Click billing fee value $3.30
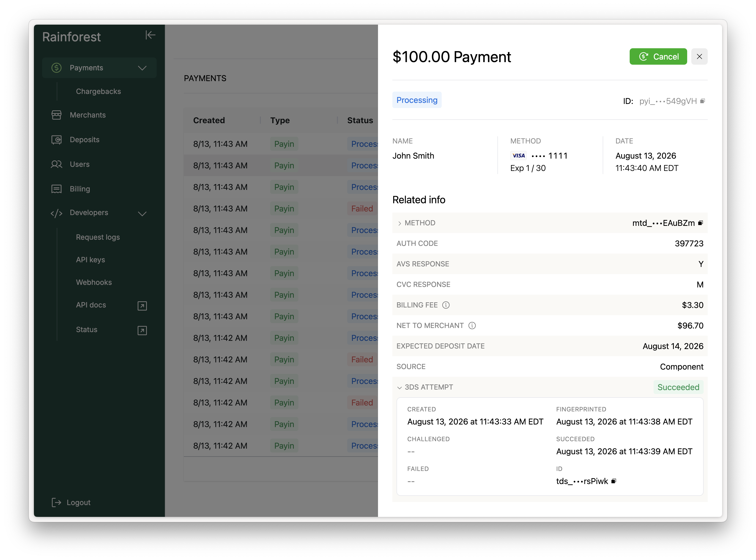The height and width of the screenshot is (560, 756). click(693, 305)
